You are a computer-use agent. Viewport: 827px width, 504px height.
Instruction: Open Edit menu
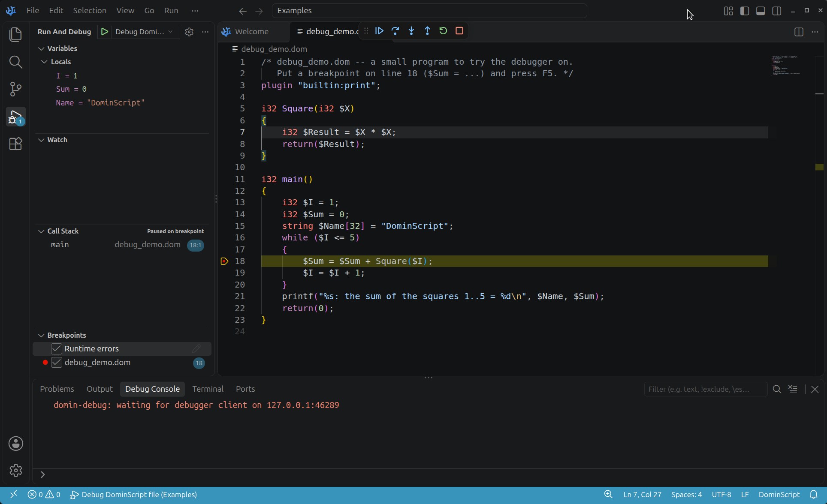tap(56, 11)
